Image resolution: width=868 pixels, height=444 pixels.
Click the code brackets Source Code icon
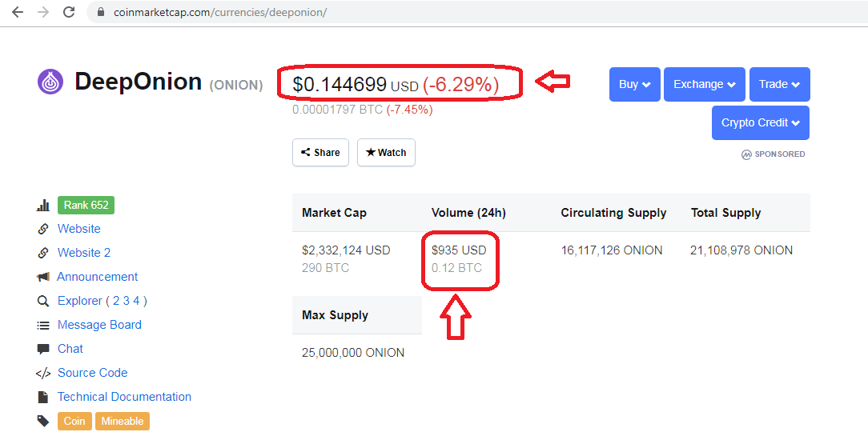click(x=43, y=374)
